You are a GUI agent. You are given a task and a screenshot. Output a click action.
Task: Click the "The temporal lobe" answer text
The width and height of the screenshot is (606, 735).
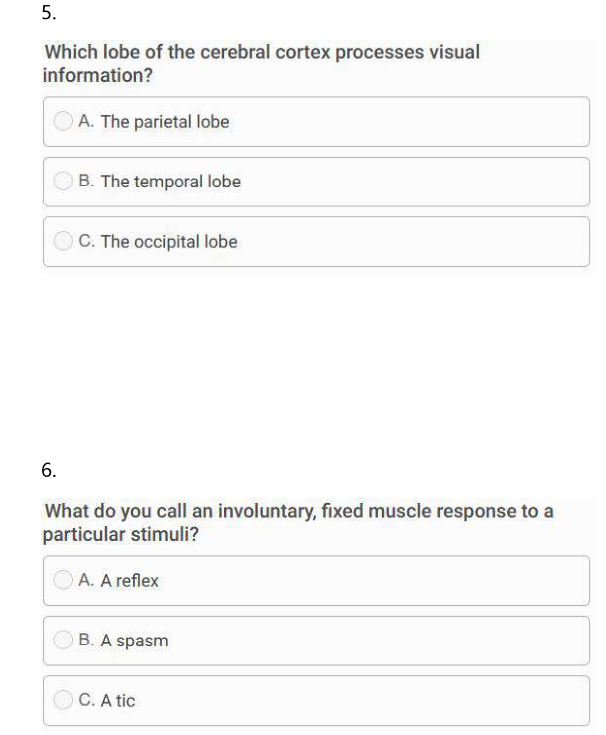click(x=171, y=182)
